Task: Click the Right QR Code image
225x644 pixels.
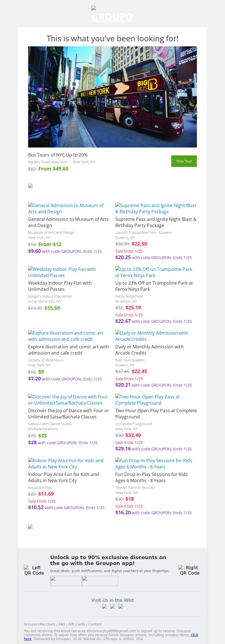Action: point(190,570)
